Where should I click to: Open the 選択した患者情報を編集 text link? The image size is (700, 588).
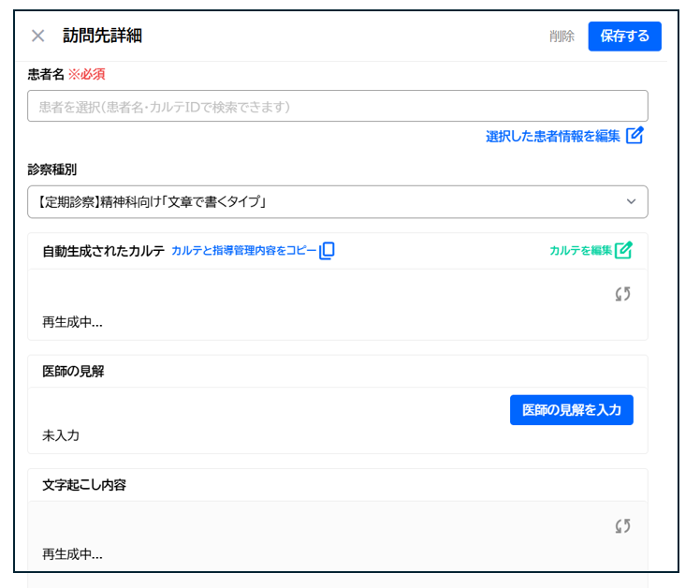(x=552, y=137)
